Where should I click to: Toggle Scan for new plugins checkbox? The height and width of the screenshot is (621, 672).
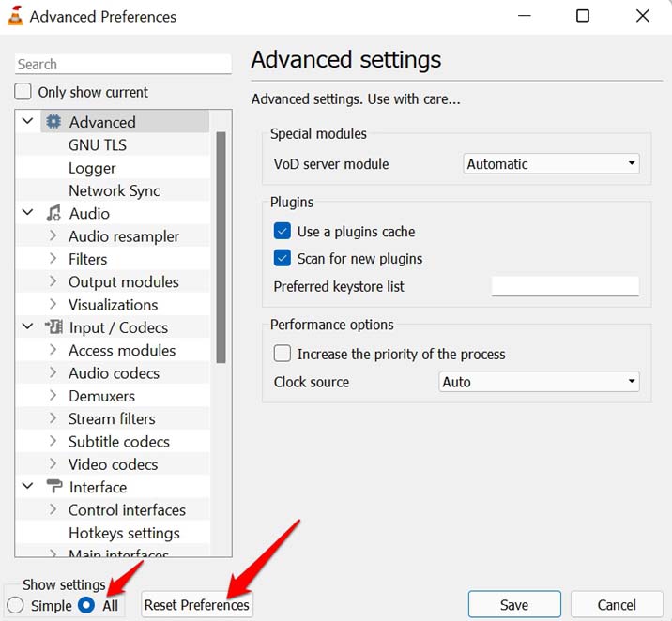tap(282, 258)
